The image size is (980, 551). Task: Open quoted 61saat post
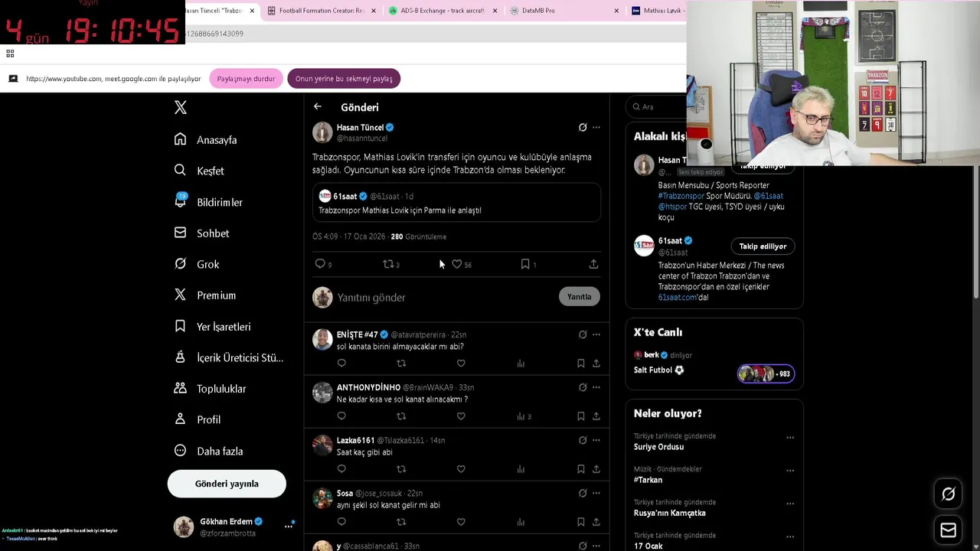[x=456, y=203]
